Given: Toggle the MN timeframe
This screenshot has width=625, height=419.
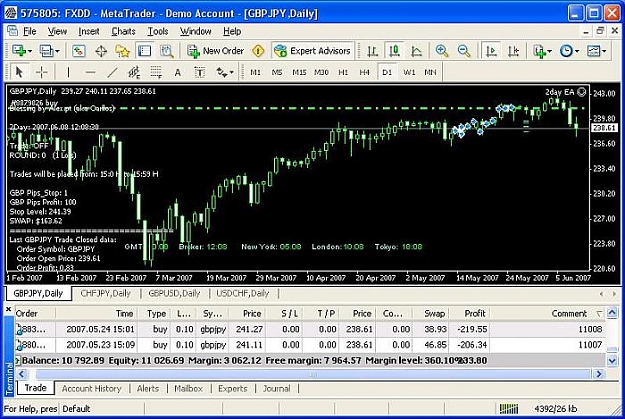Looking at the screenshot, I should pyautogui.click(x=430, y=72).
